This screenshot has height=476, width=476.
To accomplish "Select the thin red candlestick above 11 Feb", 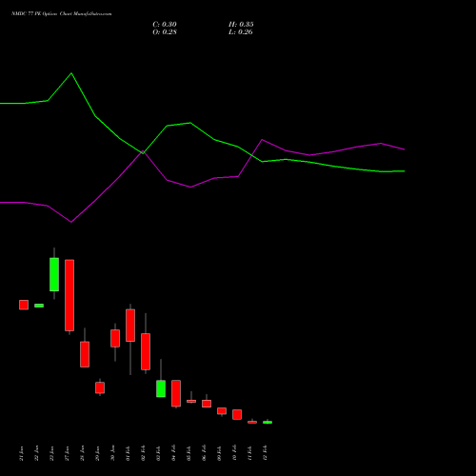I will point(252,422).
